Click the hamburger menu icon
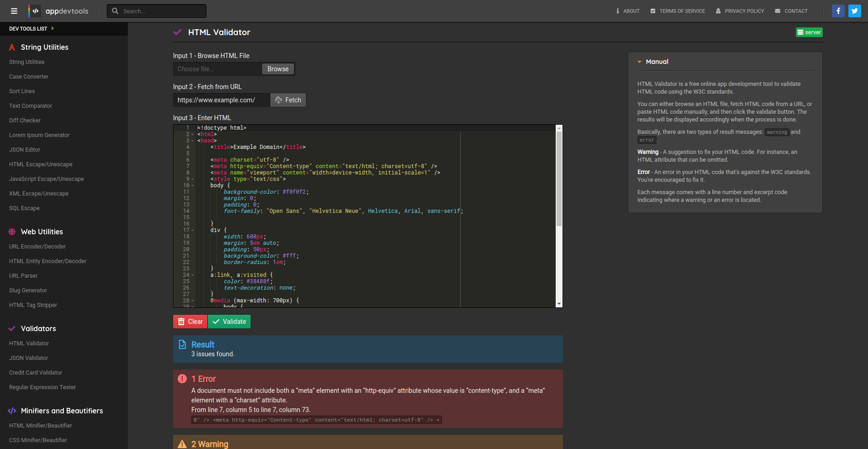This screenshot has height=449, width=868. (x=14, y=11)
